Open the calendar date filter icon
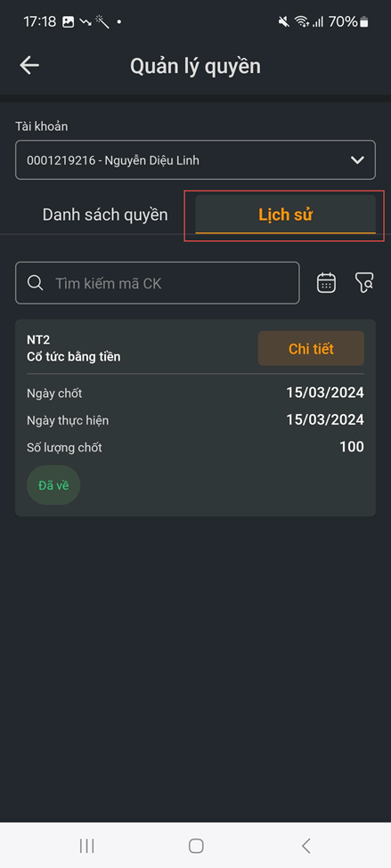 click(x=326, y=283)
